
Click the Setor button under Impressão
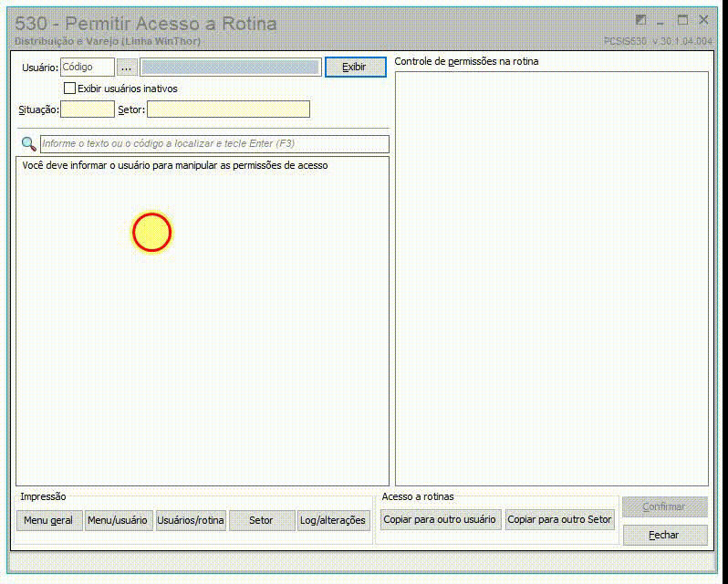click(x=262, y=520)
